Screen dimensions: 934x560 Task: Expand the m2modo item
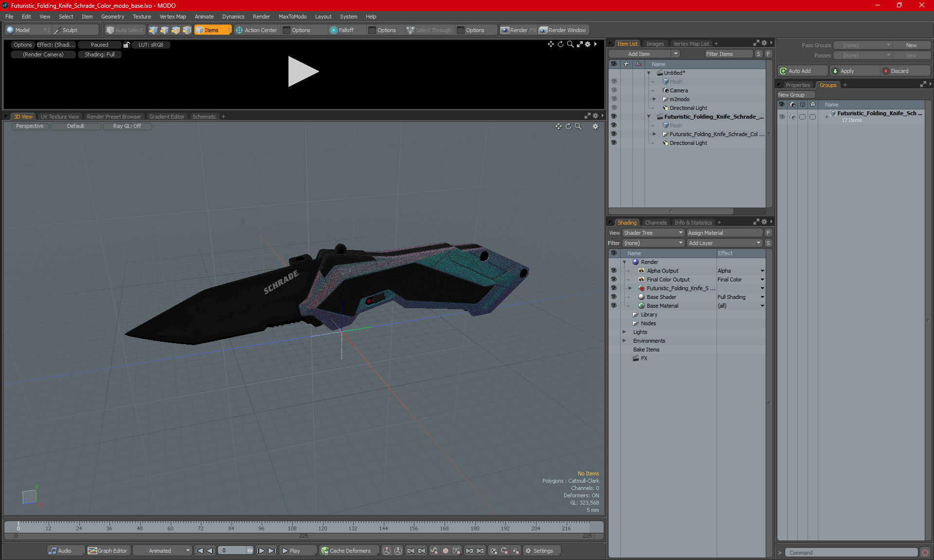[654, 99]
